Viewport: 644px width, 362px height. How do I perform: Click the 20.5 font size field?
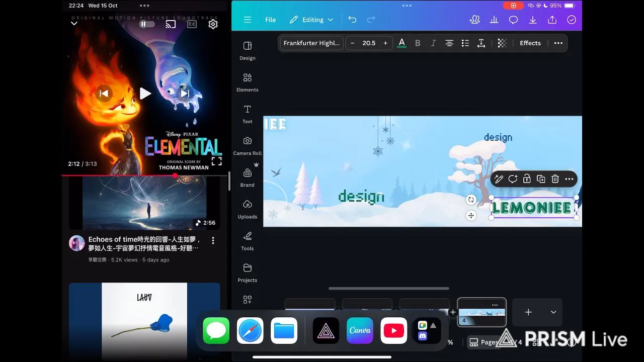(x=369, y=43)
